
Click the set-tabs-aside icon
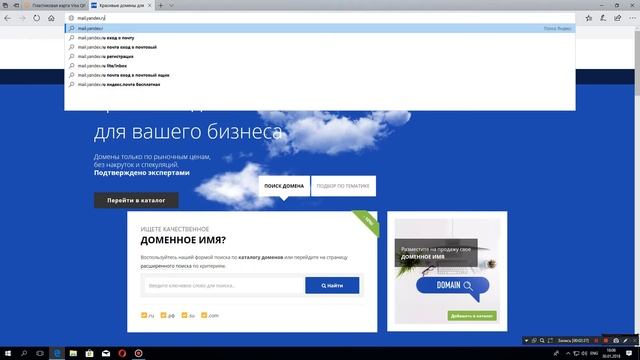click(16, 5)
